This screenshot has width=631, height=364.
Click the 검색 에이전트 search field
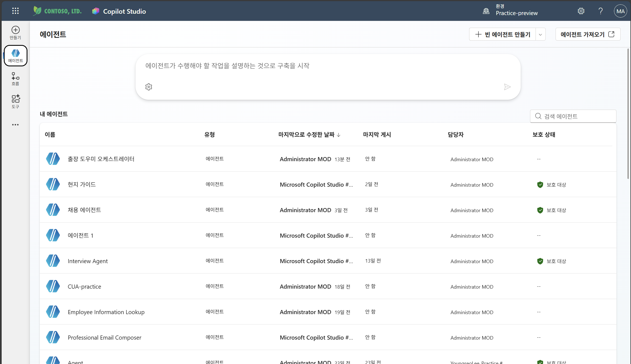573,116
